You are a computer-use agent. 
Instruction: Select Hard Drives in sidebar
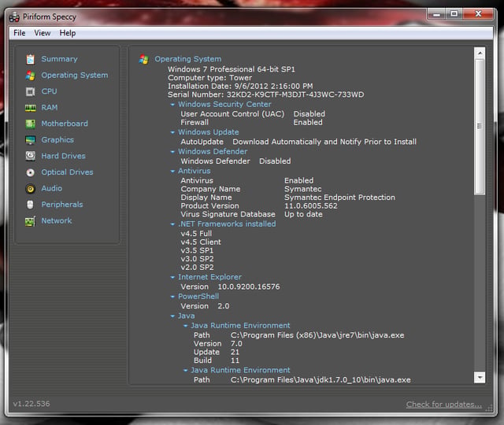(x=63, y=156)
